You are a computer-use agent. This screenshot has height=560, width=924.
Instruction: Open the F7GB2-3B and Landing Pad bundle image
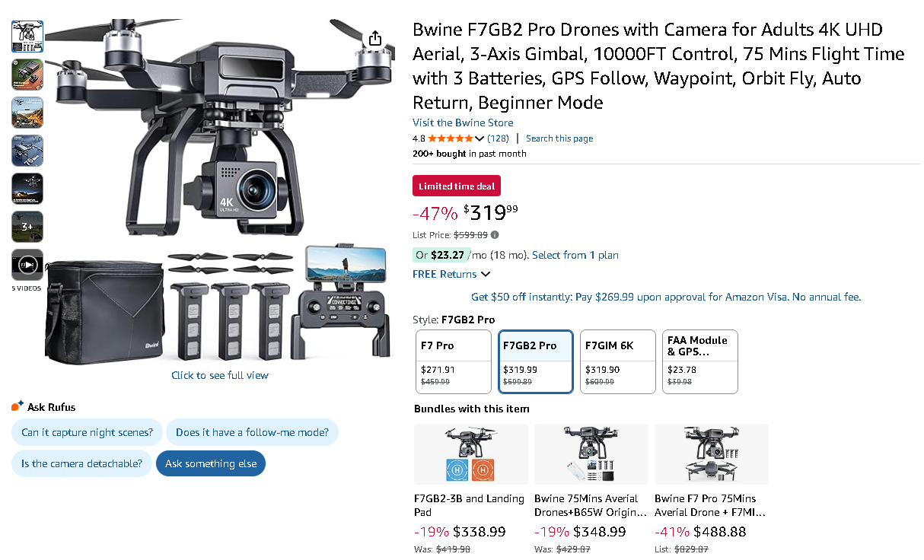pos(471,454)
